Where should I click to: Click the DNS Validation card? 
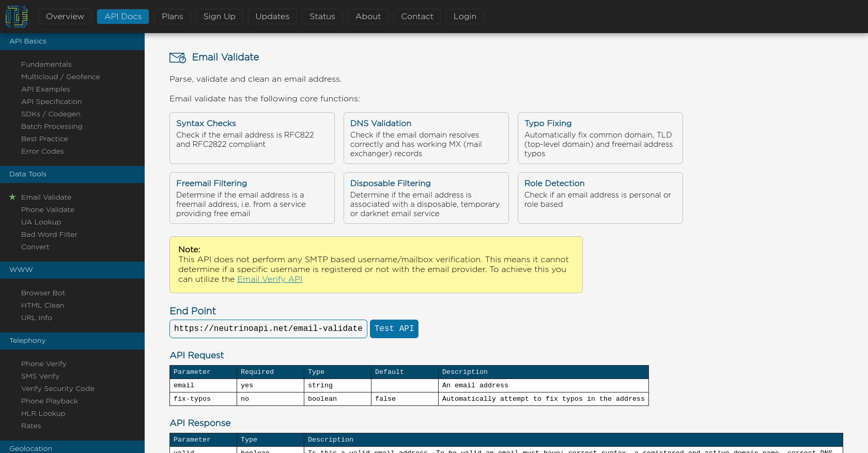426,138
